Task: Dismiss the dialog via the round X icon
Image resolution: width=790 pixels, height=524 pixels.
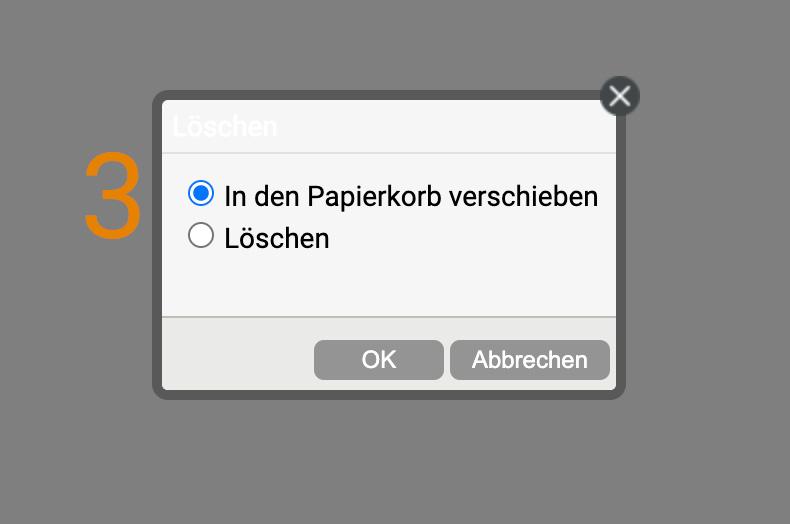Action: click(620, 96)
